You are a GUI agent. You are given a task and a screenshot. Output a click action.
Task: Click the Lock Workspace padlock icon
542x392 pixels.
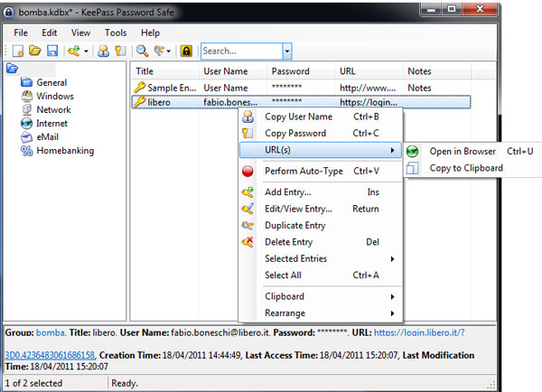[x=186, y=51]
